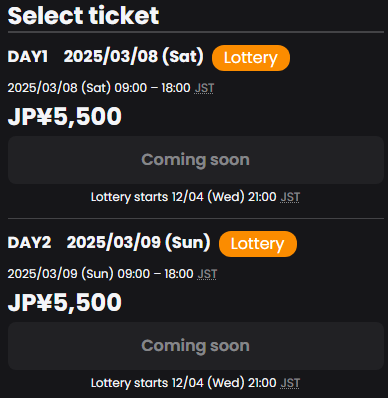The height and width of the screenshot is (398, 388).
Task: Click divider line between DAY1 and DAY2
Action: (x=196, y=219)
